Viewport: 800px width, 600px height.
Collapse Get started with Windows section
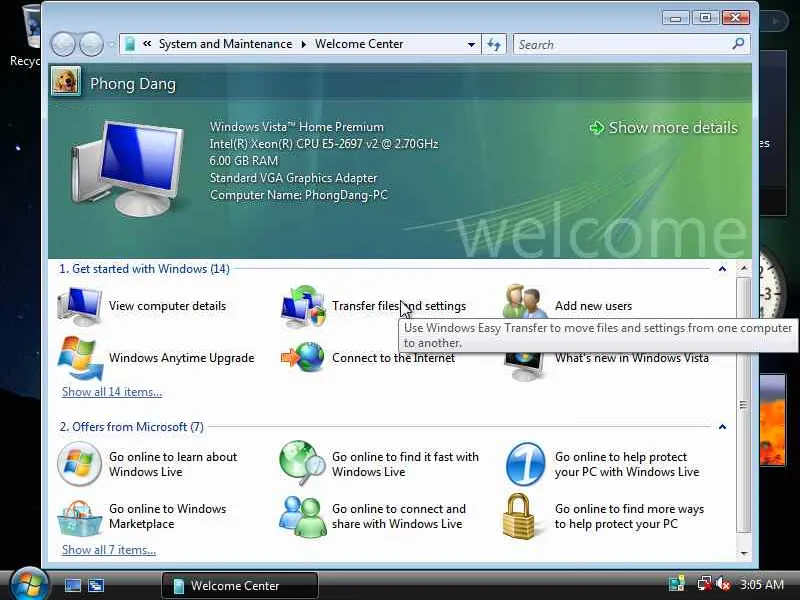coord(722,269)
